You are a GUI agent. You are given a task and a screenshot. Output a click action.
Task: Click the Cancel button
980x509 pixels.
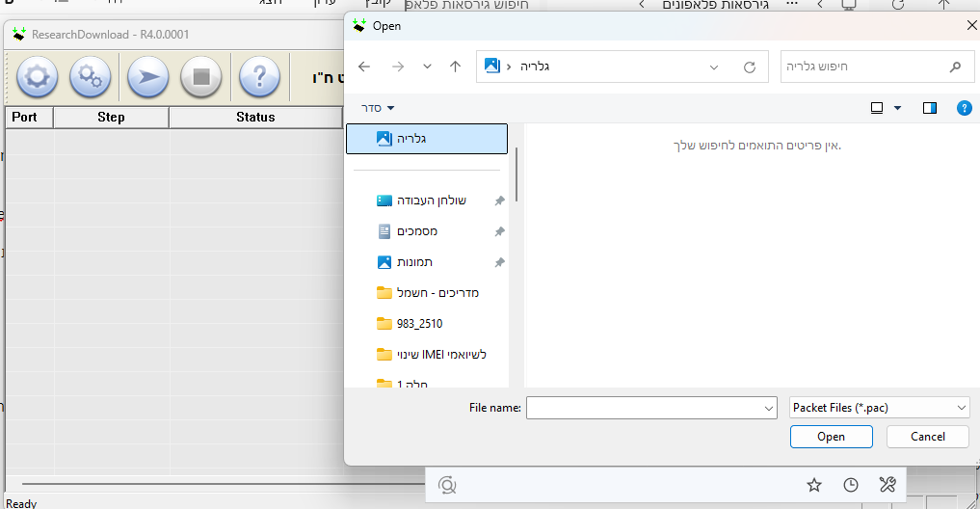pos(927,437)
